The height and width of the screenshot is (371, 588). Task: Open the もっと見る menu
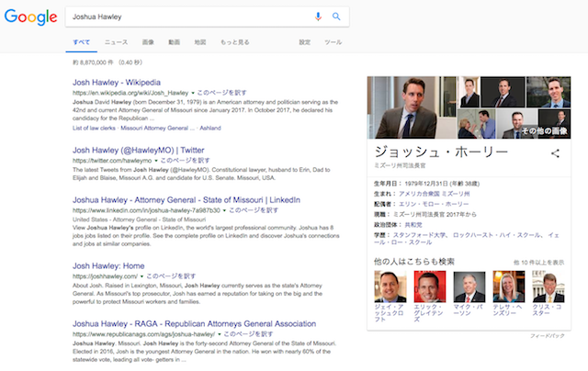point(235,42)
